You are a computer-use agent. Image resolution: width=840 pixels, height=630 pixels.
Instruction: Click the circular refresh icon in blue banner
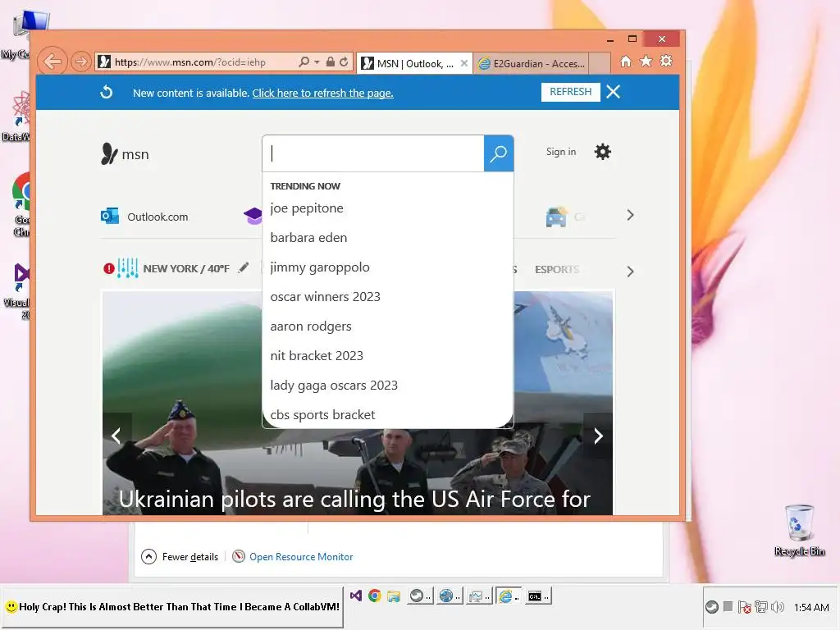click(x=107, y=92)
